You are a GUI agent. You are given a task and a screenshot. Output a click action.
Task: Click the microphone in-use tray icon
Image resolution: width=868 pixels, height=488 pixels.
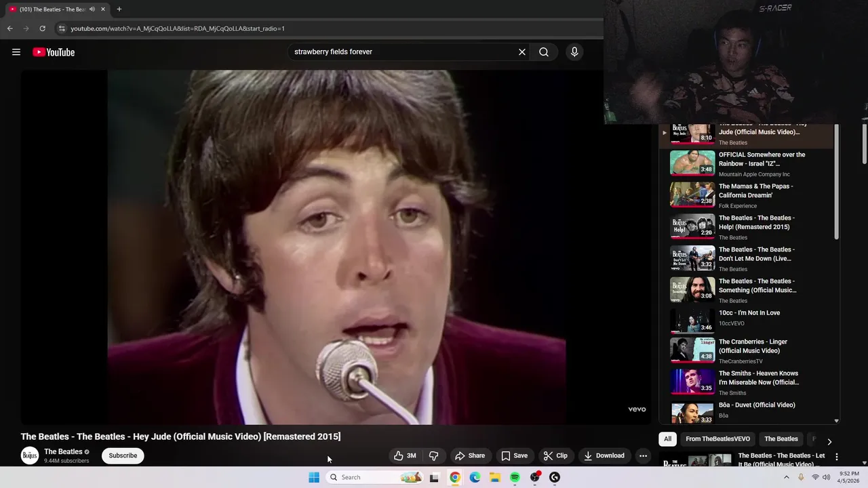point(801,477)
